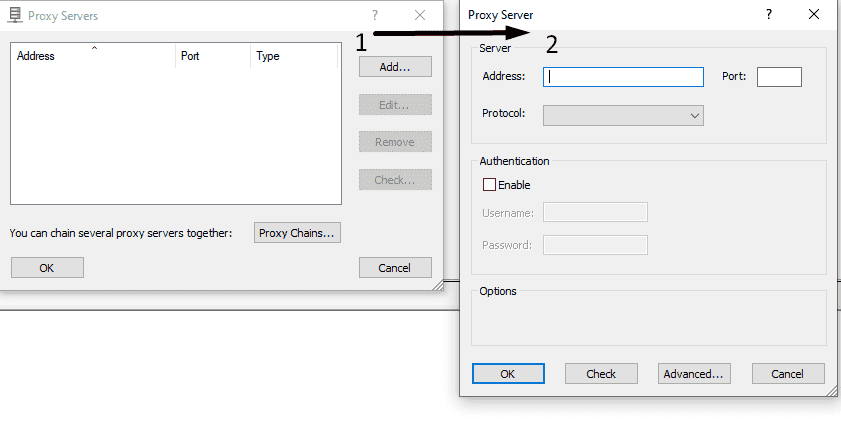The image size is (841, 424).
Task: Enable the Authentication checkbox
Action: pyautogui.click(x=489, y=185)
